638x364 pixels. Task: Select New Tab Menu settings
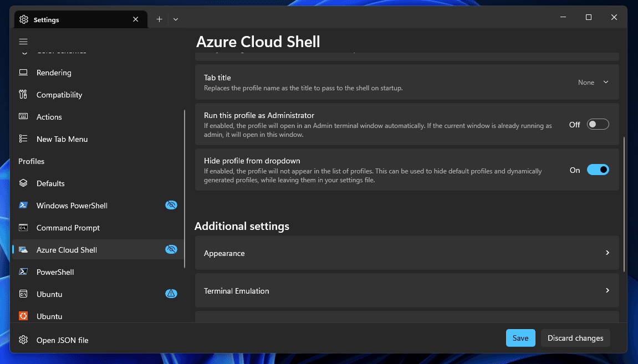98,139
